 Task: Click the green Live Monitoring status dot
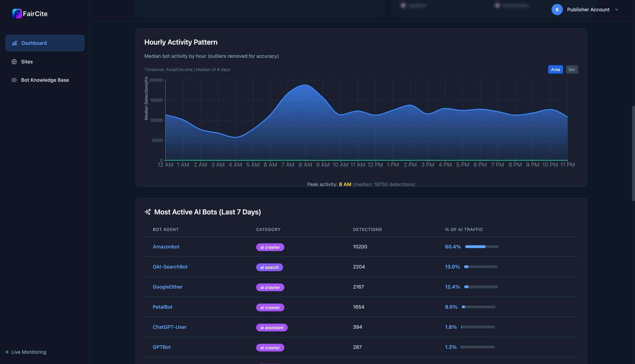7,352
